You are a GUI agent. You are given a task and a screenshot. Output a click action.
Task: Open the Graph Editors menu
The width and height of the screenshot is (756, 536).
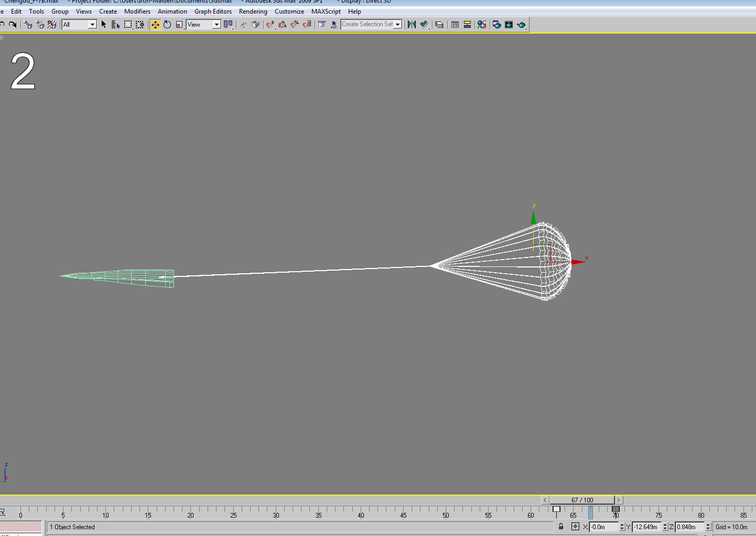coord(213,12)
